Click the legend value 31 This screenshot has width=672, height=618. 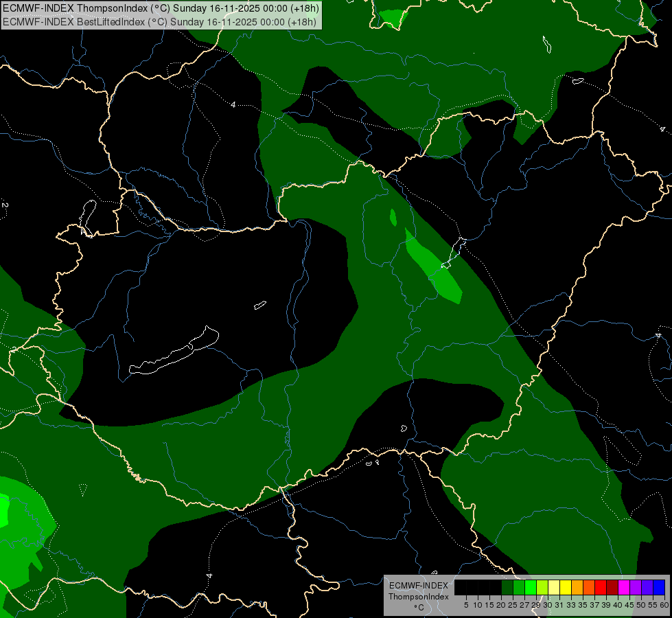tap(559, 605)
